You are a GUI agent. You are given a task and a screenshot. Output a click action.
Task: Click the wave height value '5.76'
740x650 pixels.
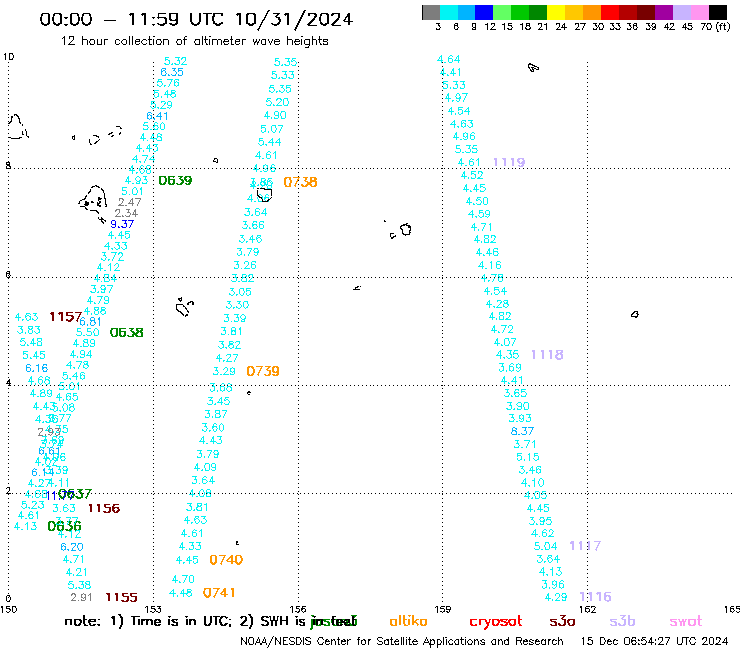(168, 83)
